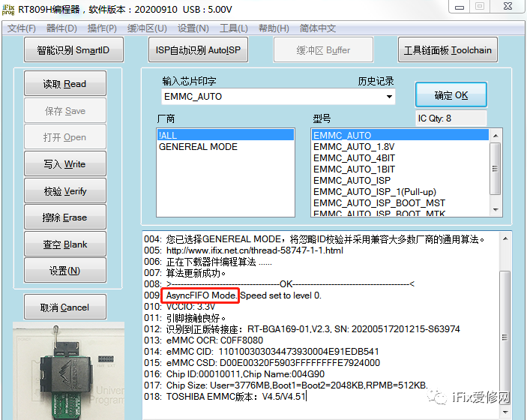The height and width of the screenshot is (420, 527).
Task: Select EMMC_AUTO_ISP_BOOT_MST model
Action: pyautogui.click(x=400, y=202)
